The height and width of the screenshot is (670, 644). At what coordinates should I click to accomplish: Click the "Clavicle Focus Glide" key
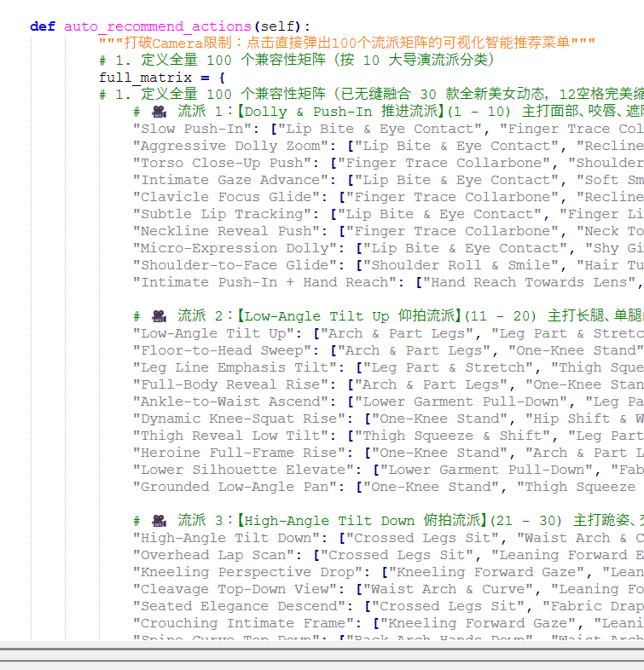pyautogui.click(x=230, y=198)
